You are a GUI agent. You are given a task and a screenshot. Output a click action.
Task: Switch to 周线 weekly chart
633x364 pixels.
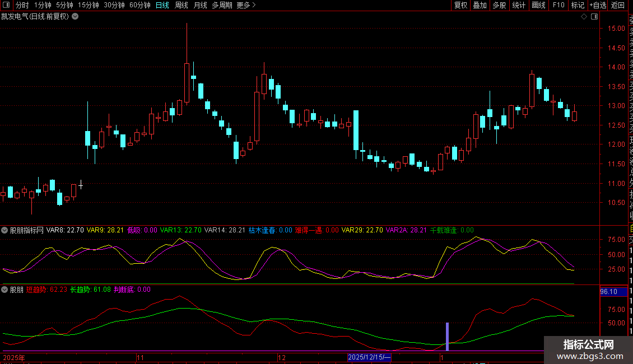(x=181, y=5)
